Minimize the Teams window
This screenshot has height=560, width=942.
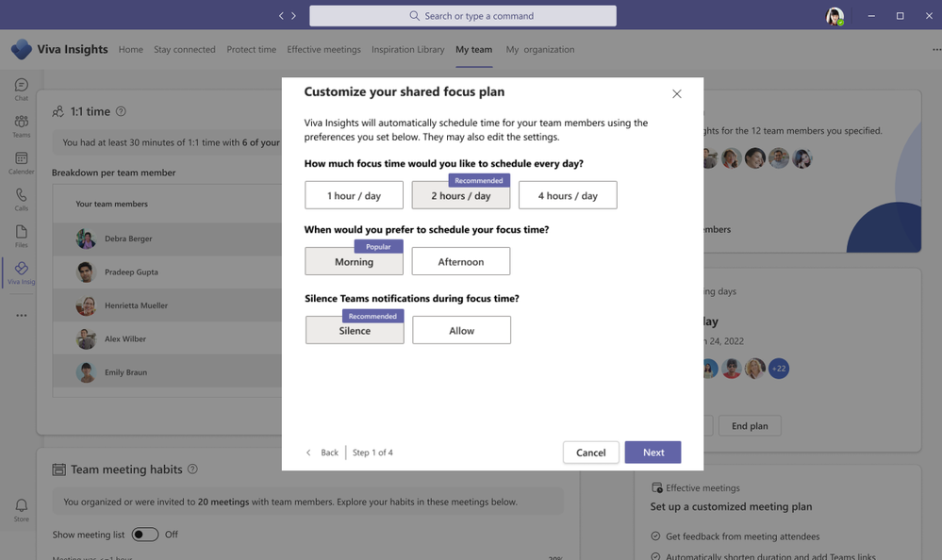pos(871,16)
